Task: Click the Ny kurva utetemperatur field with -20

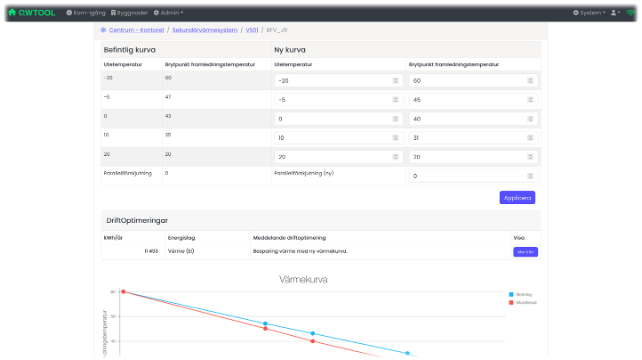Action: (x=338, y=81)
